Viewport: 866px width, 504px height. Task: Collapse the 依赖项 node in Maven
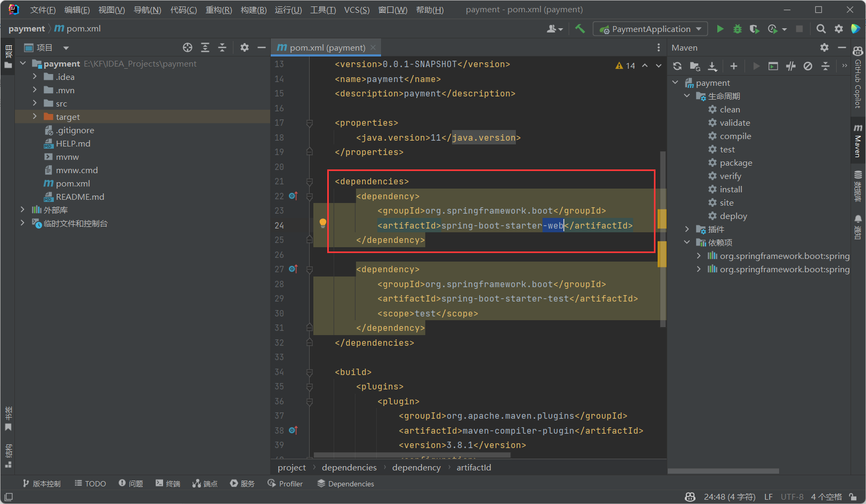687,242
